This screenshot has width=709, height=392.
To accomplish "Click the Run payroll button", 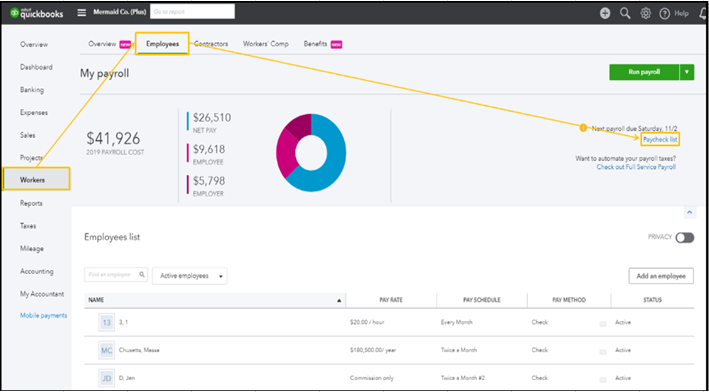I will click(x=644, y=72).
